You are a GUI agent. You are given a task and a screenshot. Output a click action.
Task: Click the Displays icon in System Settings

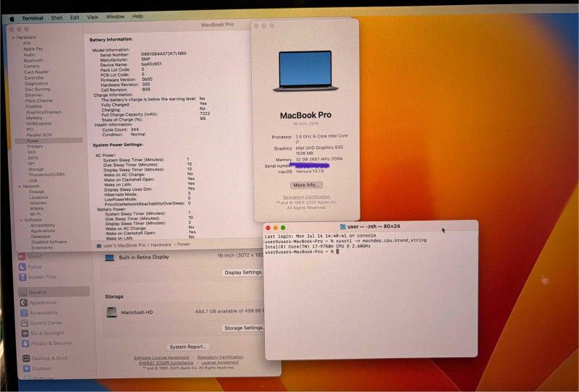coord(27,368)
